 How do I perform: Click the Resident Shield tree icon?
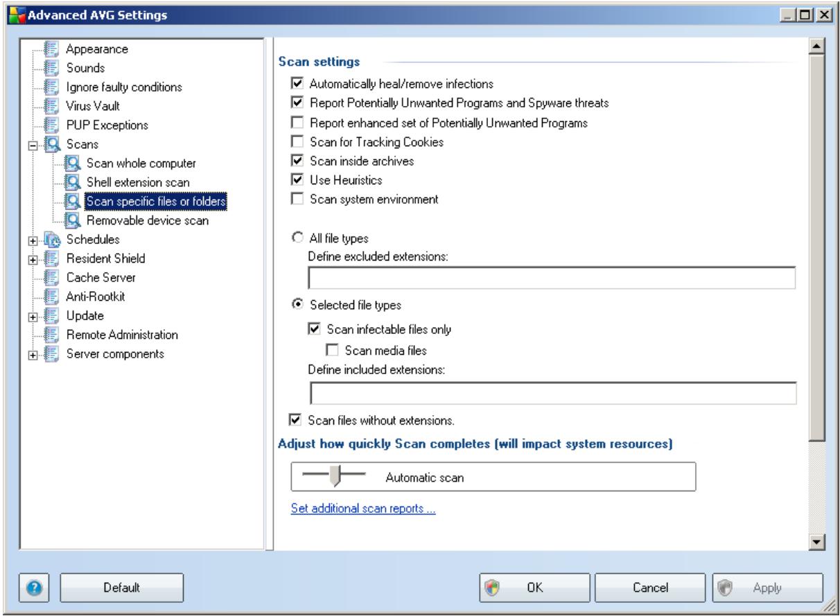click(50, 258)
